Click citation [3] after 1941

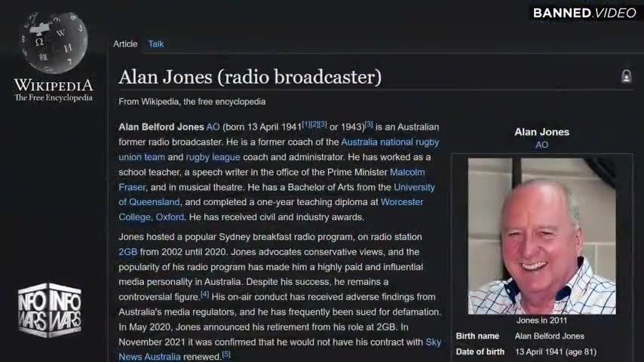[323, 124]
